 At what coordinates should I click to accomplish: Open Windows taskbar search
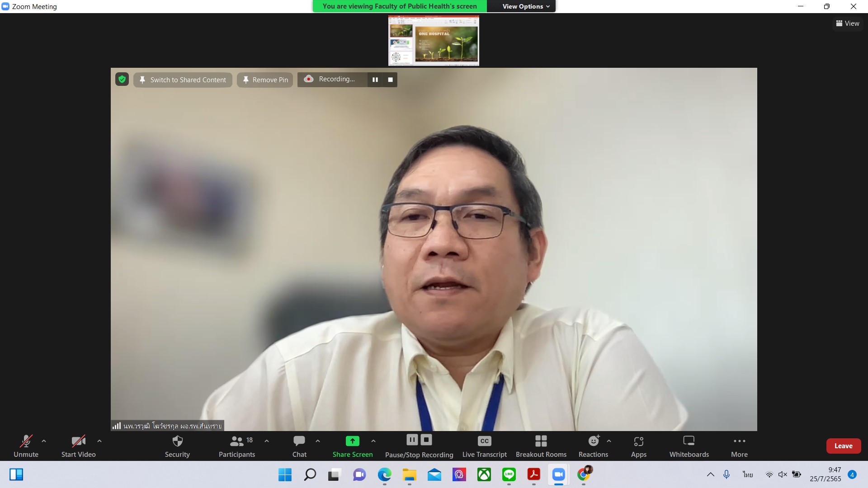[310, 474]
